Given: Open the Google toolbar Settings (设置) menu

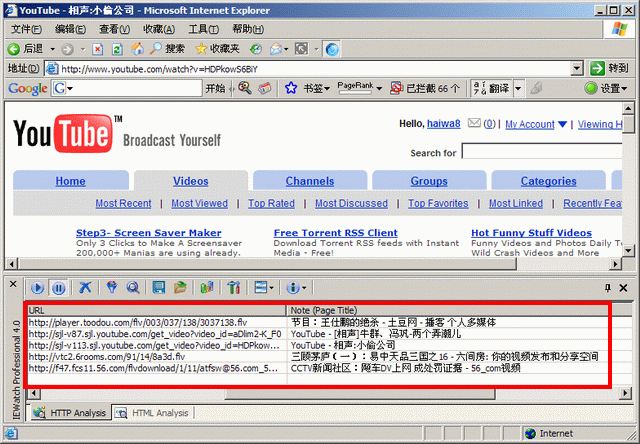Looking at the screenshot, I should coord(606,88).
